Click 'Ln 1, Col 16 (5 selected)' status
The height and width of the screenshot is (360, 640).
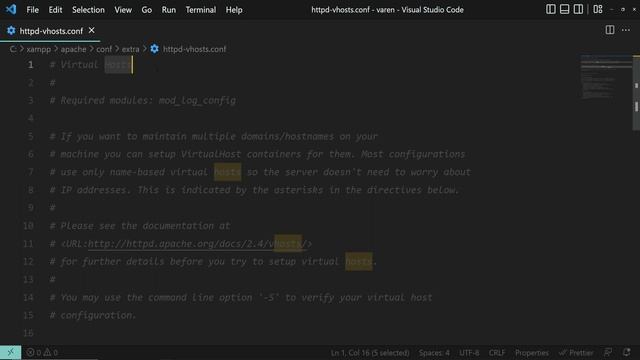coord(370,353)
